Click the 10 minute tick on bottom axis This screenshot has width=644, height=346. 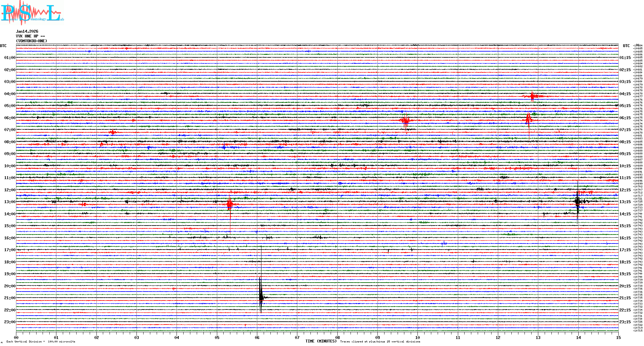[x=417, y=337]
